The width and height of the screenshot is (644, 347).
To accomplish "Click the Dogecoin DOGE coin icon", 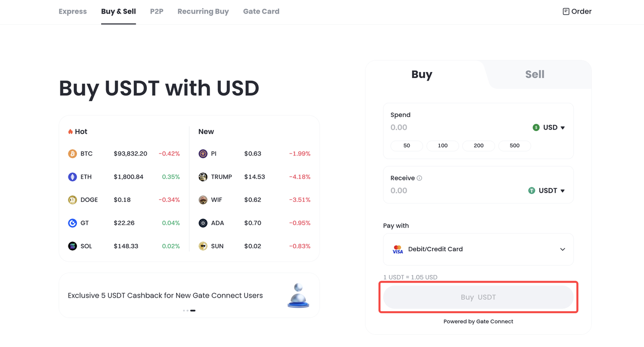I will 72,200.
